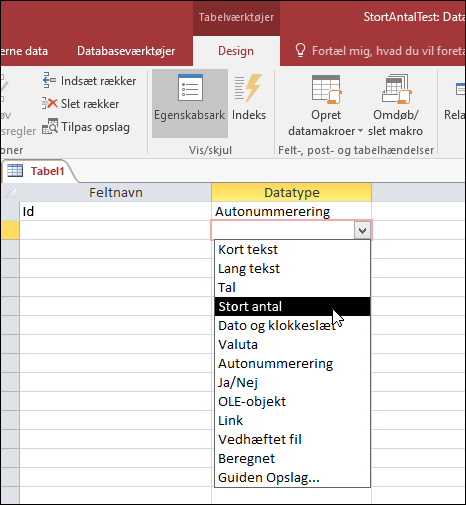466x505 pixels.
Task: Choose Link data type
Action: click(292, 420)
